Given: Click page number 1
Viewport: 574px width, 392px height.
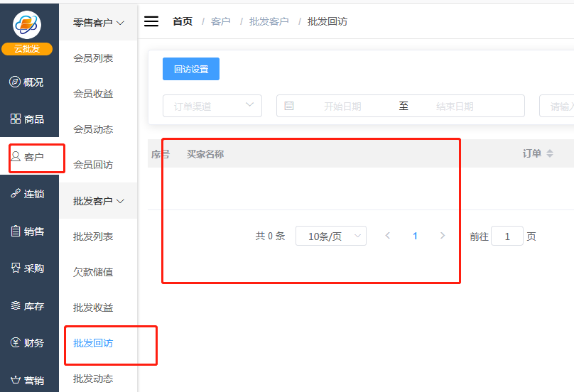Looking at the screenshot, I should tap(415, 236).
